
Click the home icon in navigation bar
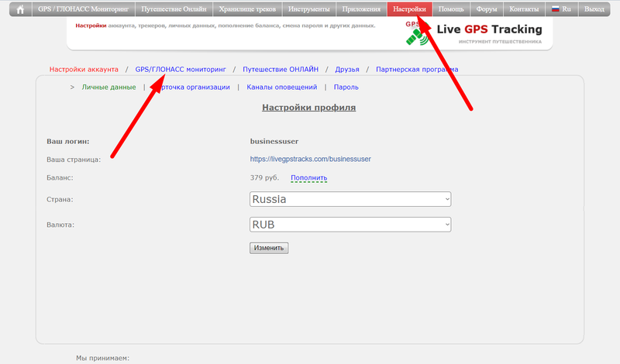[x=20, y=9]
